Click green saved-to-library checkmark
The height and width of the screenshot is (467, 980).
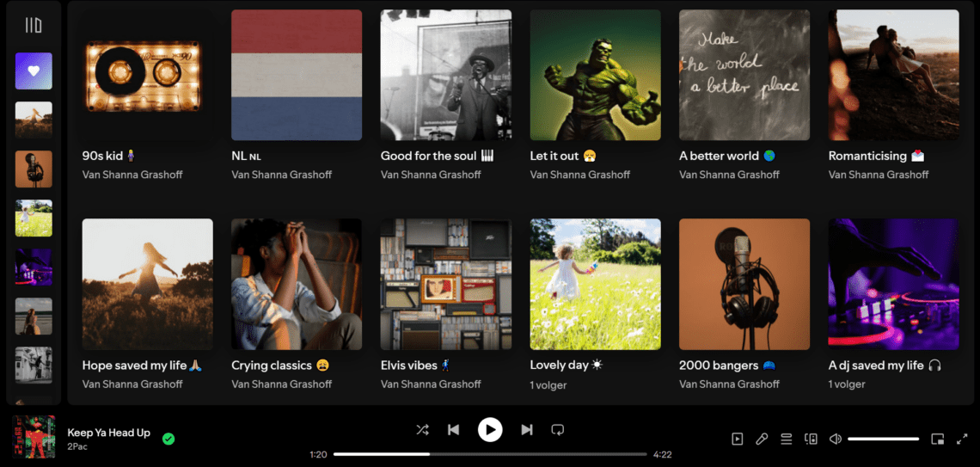tap(168, 439)
